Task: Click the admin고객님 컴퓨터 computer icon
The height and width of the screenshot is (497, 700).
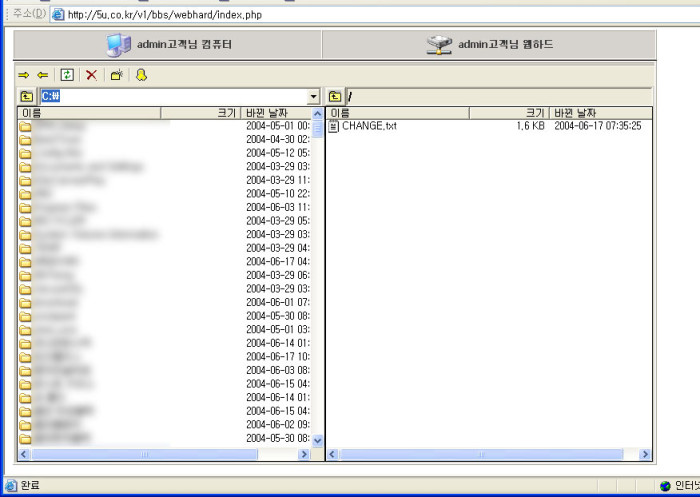Action: tap(118, 45)
